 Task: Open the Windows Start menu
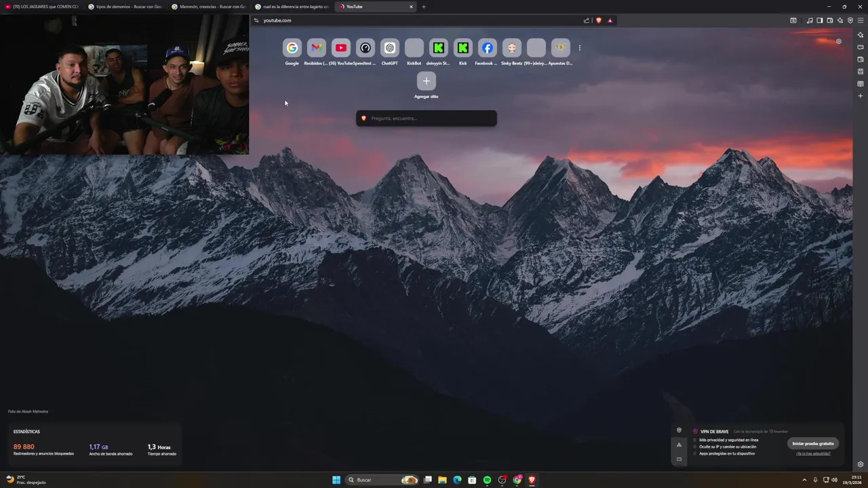coord(336,480)
